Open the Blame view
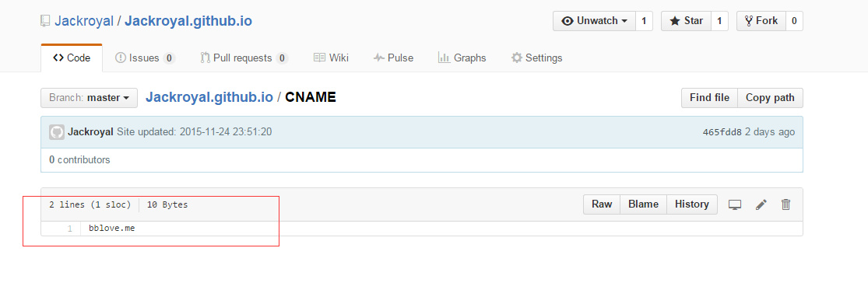This screenshot has width=868, height=283. [x=643, y=204]
